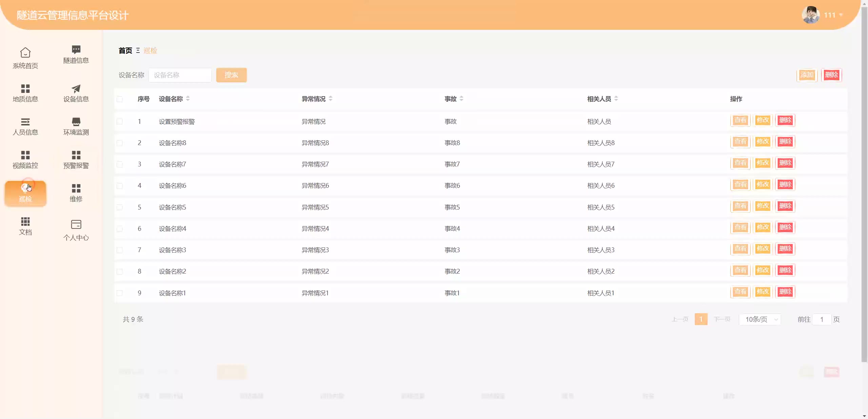Image resolution: width=868 pixels, height=419 pixels.
Task: Expand the 111 user menu arrow
Action: (841, 15)
